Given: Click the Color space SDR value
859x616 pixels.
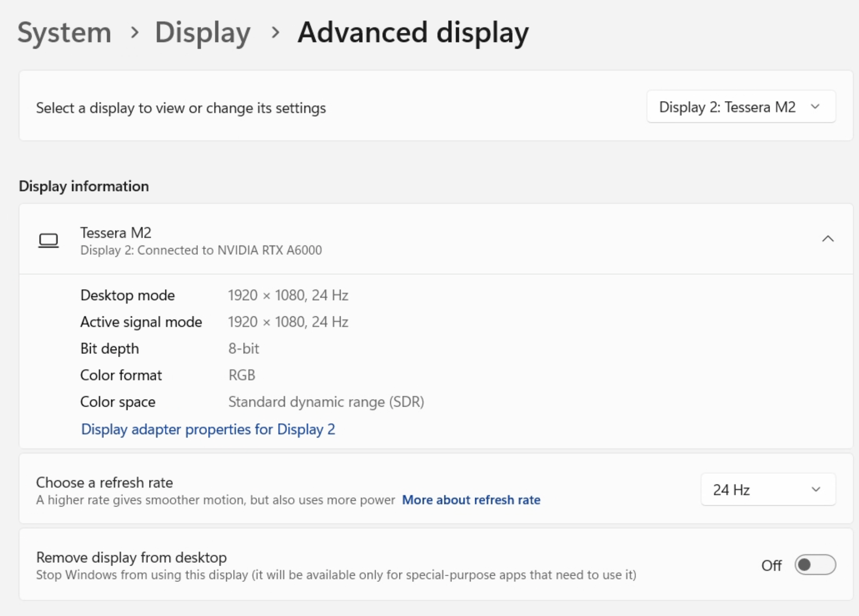Looking at the screenshot, I should pyautogui.click(x=326, y=402).
